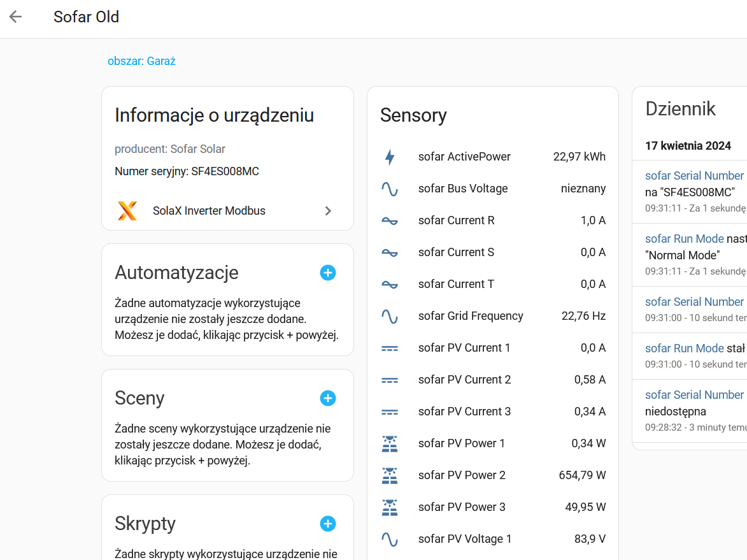
Task: Open the sofar Grid Frequency sensor details
Action: point(493,316)
